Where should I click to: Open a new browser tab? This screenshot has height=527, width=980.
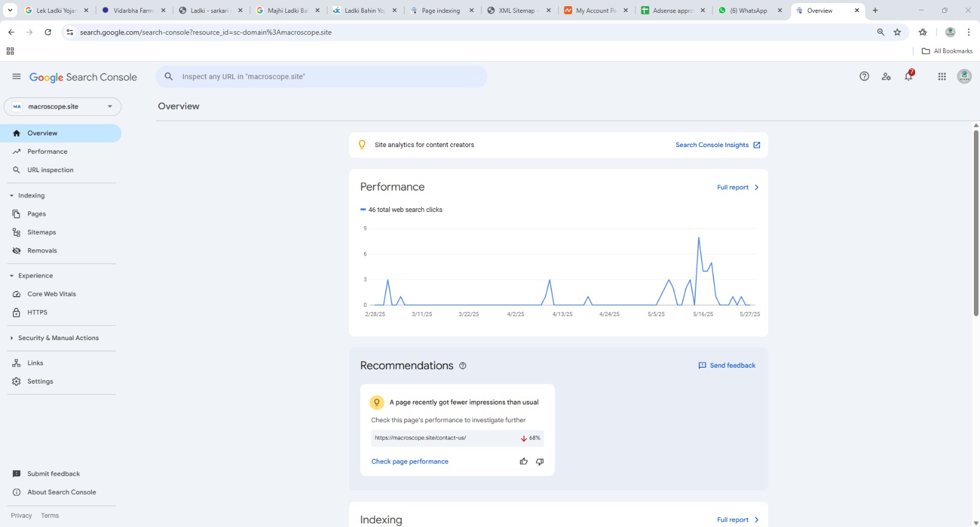click(x=875, y=10)
